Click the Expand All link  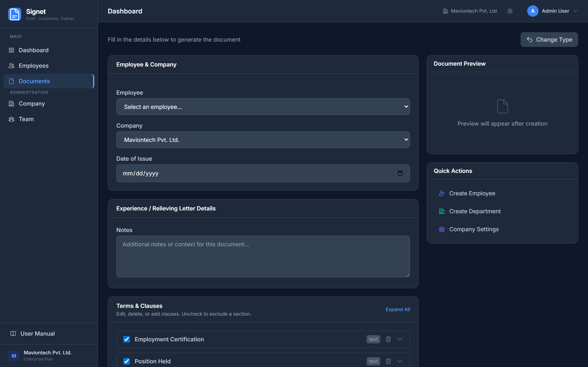point(398,310)
